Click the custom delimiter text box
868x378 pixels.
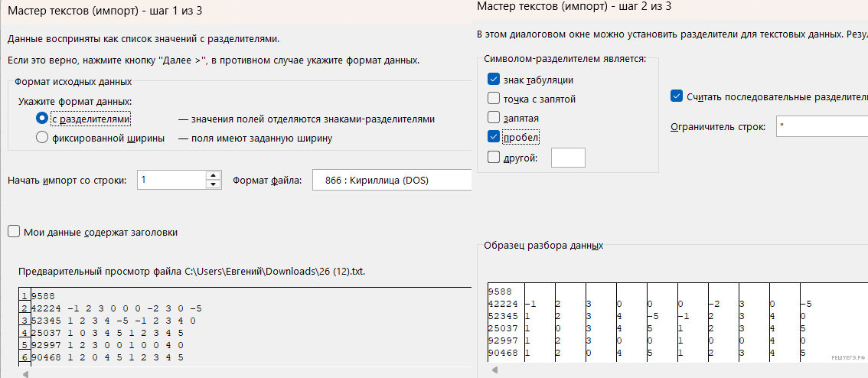click(x=568, y=158)
